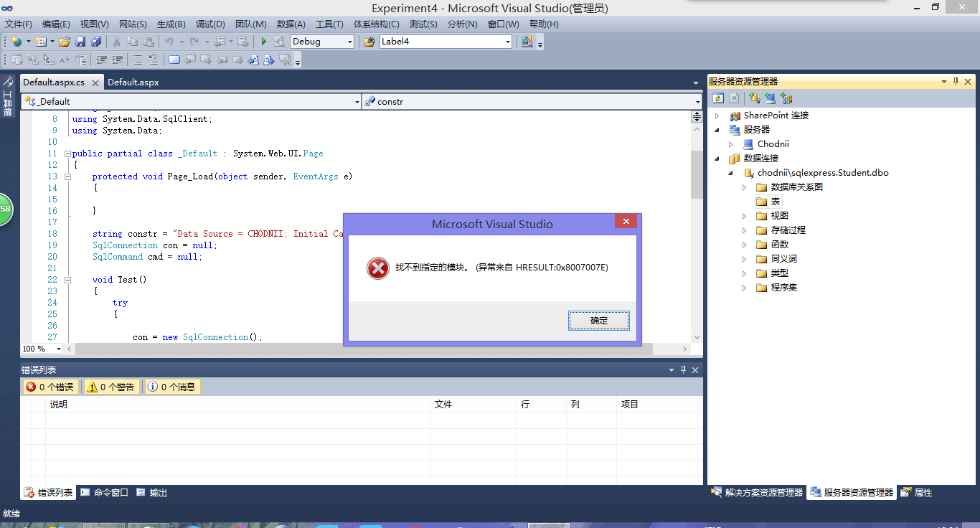Screen dimensions: 980x528
Task: Open the 100 % zoom dropdown
Action: 60,349
